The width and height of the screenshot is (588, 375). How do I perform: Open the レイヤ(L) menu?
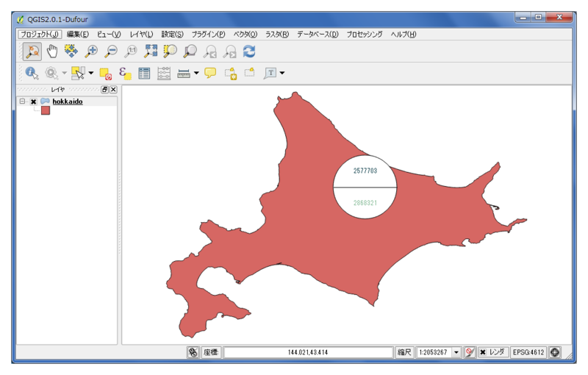(141, 34)
